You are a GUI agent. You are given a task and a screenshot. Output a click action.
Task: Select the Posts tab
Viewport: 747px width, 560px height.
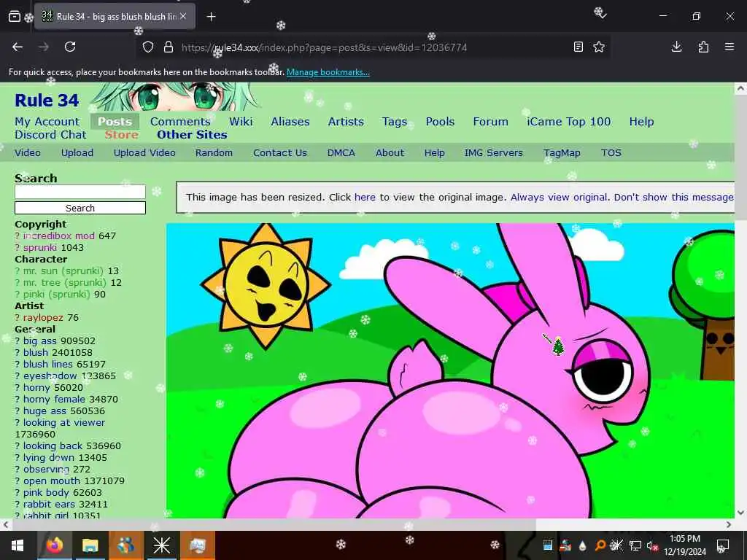click(115, 122)
